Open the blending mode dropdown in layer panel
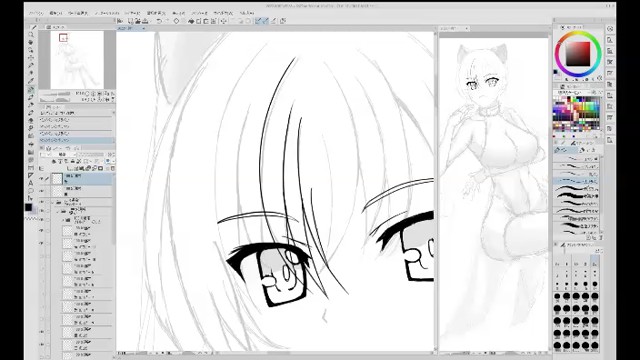Image resolution: width=640 pixels, height=360 pixels. click(x=61, y=155)
